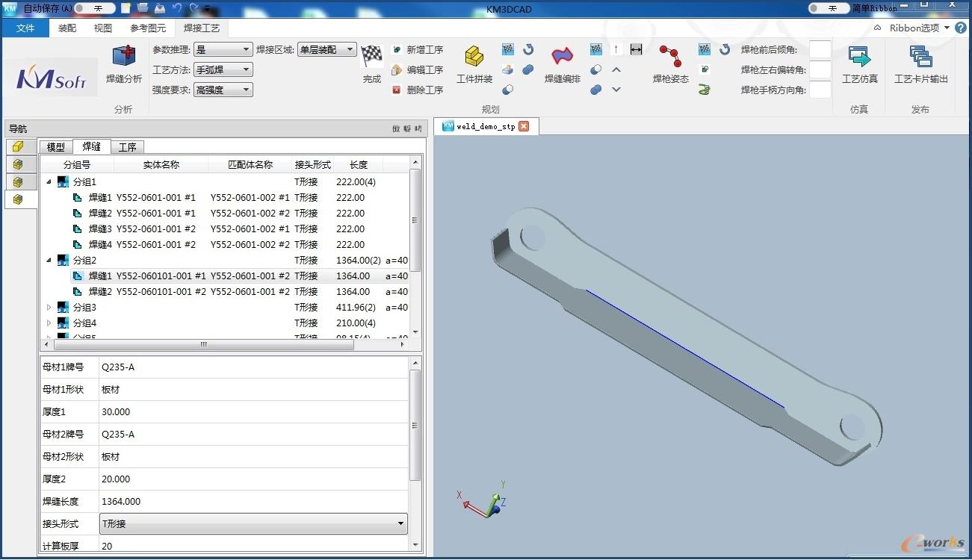972x560 pixels.
Task: Toggle the 简单Ribbon switch
Action: click(829, 8)
